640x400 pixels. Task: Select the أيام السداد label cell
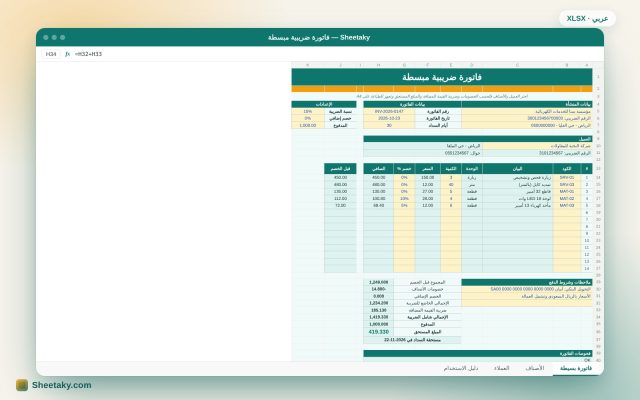[438, 125]
